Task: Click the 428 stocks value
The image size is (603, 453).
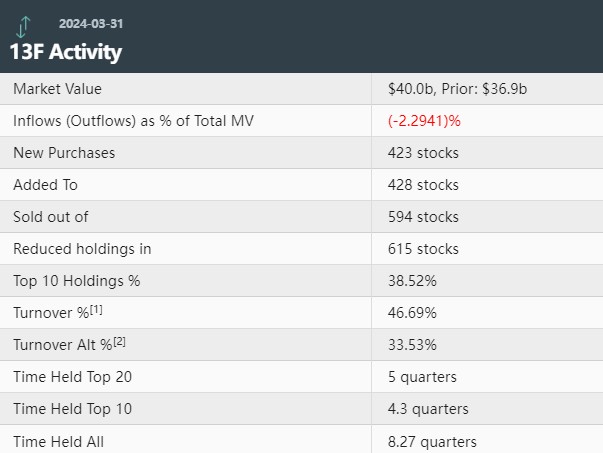Action: pyautogui.click(x=423, y=185)
